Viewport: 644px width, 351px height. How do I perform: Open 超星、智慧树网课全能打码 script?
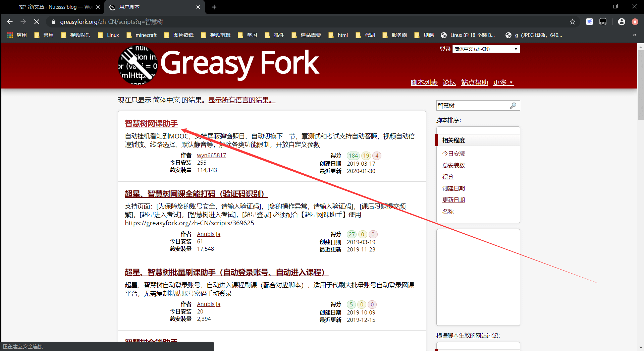[196, 194]
